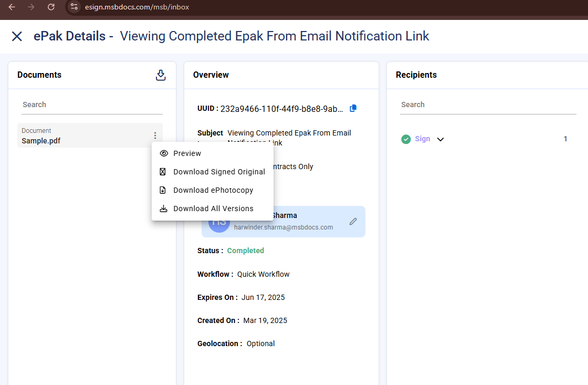The width and height of the screenshot is (588, 385).
Task: Click the green check icon beside Sign
Action: click(x=406, y=139)
